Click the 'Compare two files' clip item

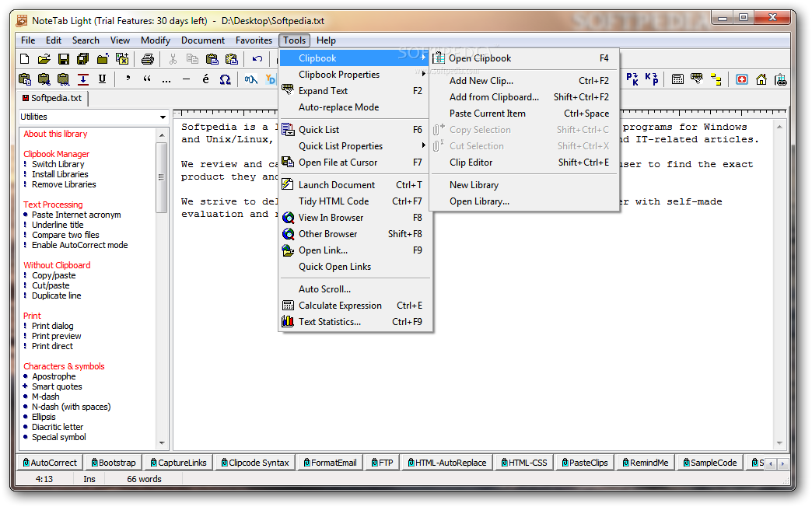point(65,235)
